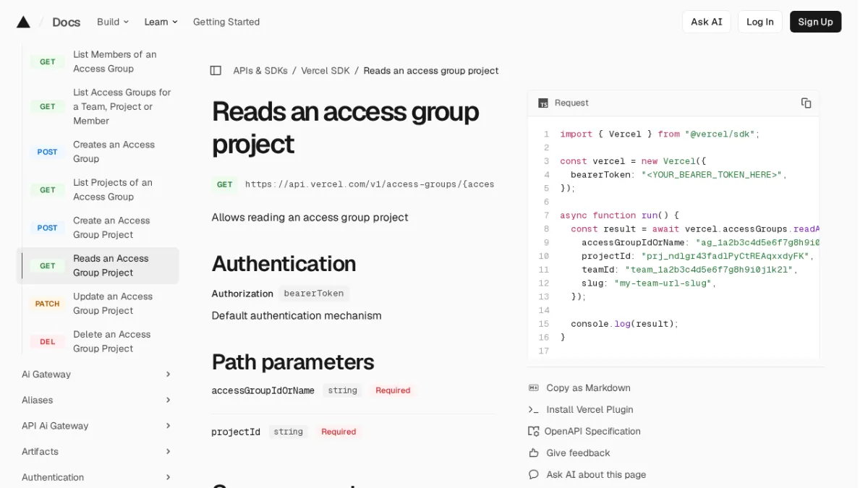Copy the Request code snippet
Image resolution: width=868 pixels, height=488 pixels.
[806, 103]
